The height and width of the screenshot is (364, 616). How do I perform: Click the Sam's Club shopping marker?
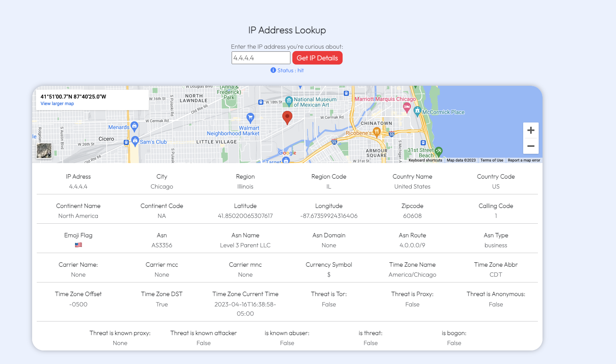pos(135,141)
